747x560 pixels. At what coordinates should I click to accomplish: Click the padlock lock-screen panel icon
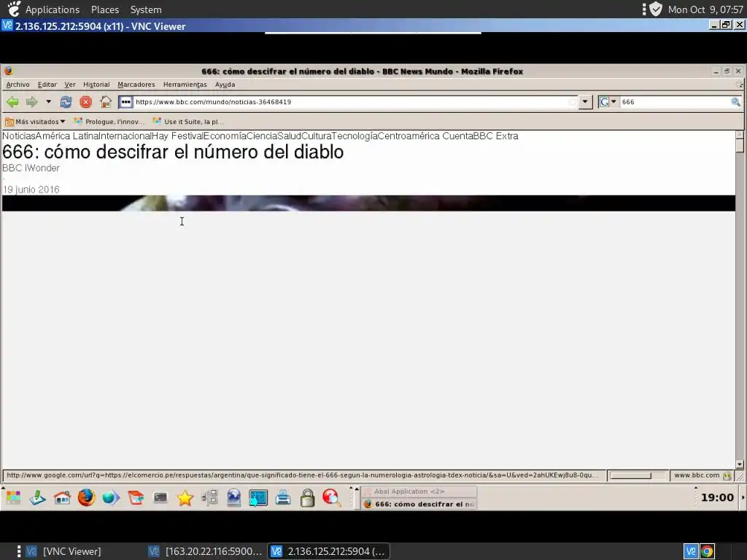point(308,497)
